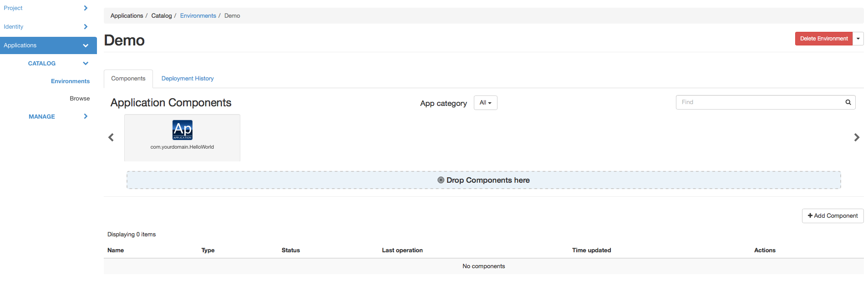Click the Drop Components here zone
The image size is (868, 295).
(483, 180)
